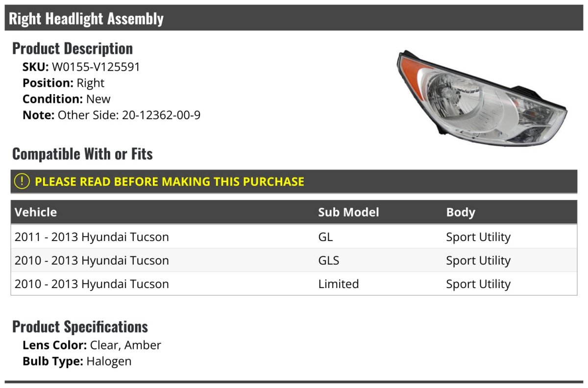Click the Bulb Type Halogen text
Screen dimensions: 588x388
click(77, 362)
